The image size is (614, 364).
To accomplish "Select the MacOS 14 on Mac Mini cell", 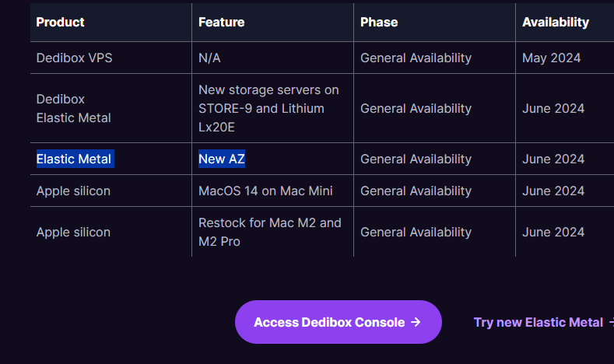I will (x=265, y=191).
